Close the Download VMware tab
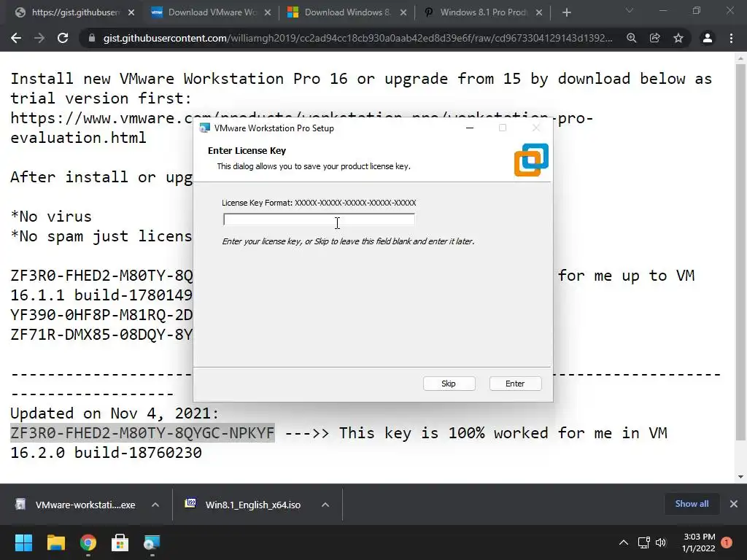This screenshot has height=560, width=747. [x=268, y=12]
